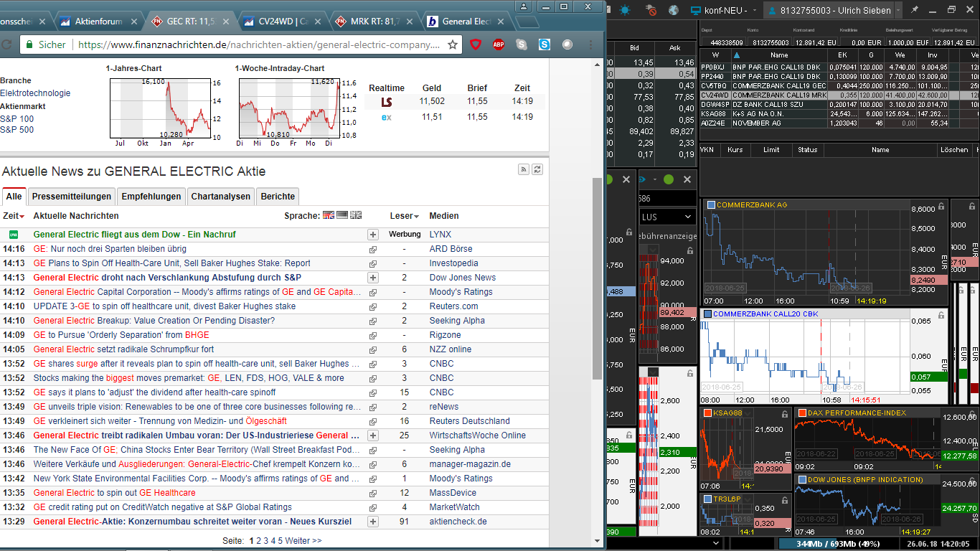The height and width of the screenshot is (551, 980).
Task: Click the globe icon in the trading app titlebar
Action: (674, 9)
